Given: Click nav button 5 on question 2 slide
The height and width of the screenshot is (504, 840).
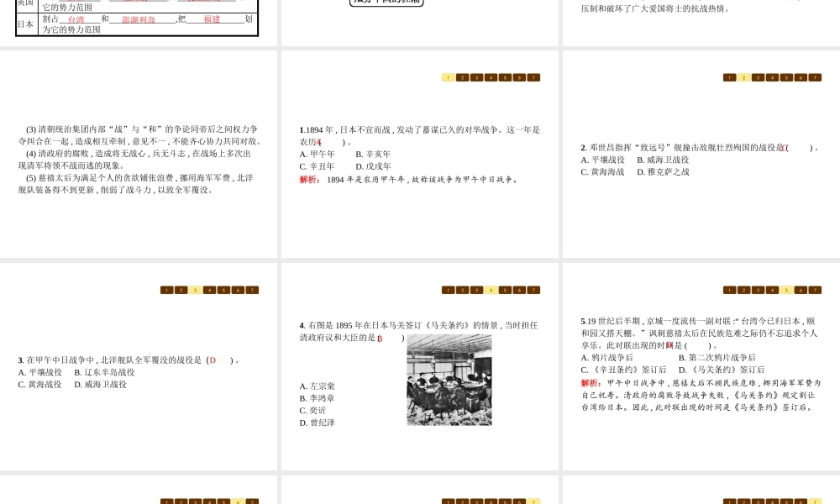Looking at the screenshot, I should point(786,77).
